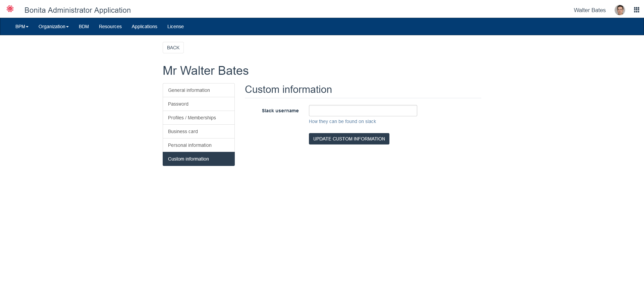Click the Walter Bates username in header
This screenshot has height=295, width=644.
click(x=589, y=10)
